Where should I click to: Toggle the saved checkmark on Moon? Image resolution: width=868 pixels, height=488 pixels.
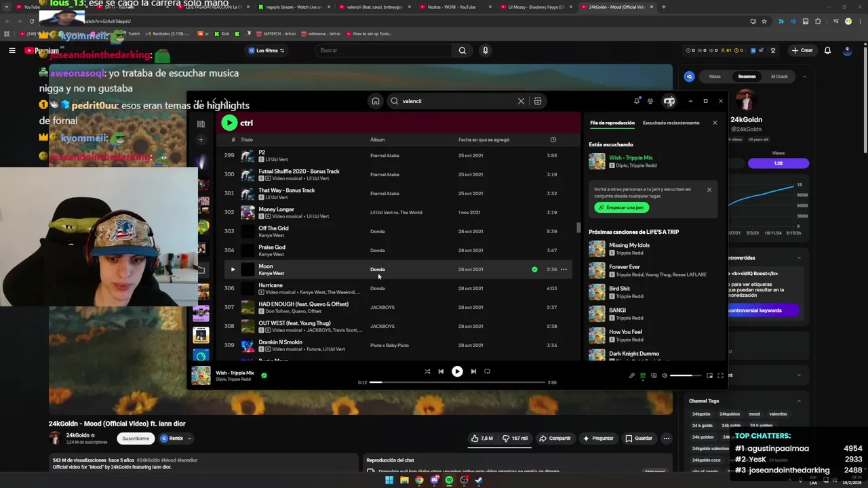(534, 269)
